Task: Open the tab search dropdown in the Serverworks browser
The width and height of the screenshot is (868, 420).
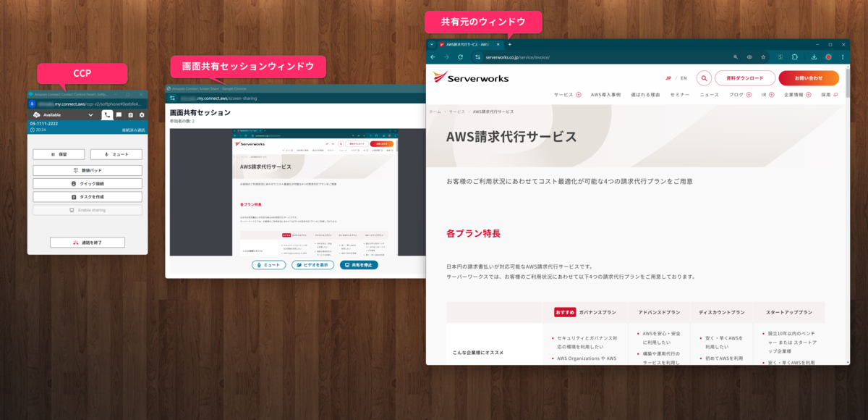Action: pyautogui.click(x=431, y=44)
